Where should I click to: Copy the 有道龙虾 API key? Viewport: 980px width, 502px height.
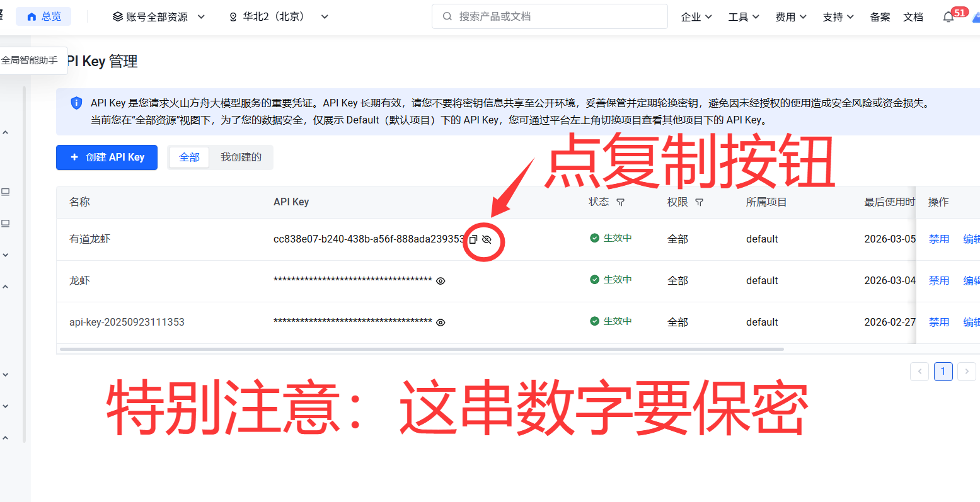point(473,239)
